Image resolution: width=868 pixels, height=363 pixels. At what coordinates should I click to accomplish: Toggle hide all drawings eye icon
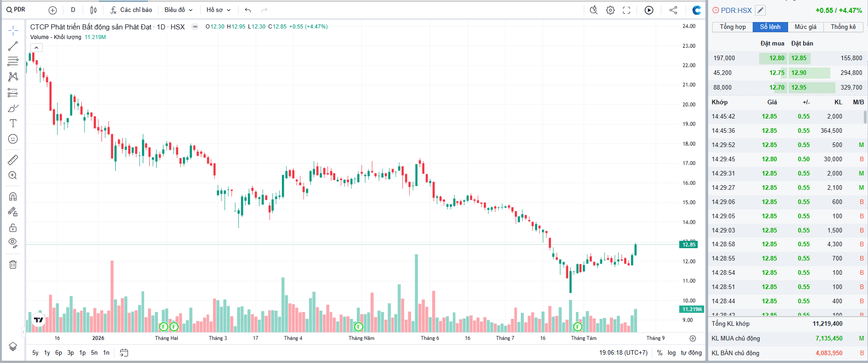[13, 243]
